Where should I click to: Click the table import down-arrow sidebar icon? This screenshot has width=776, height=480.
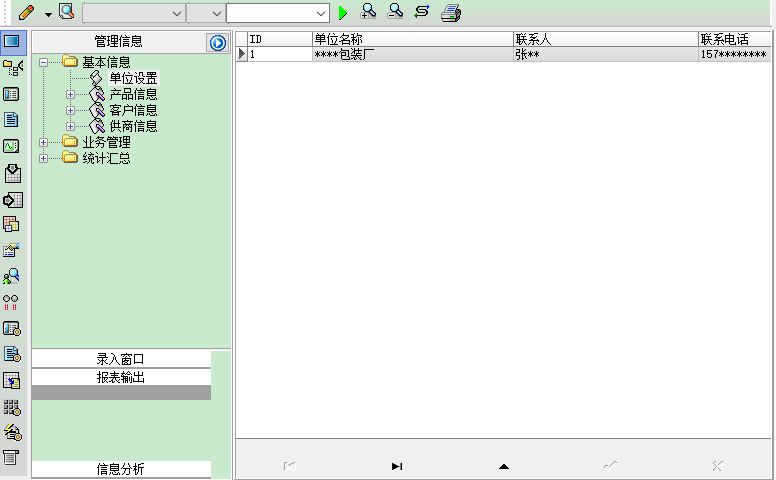coord(12,174)
